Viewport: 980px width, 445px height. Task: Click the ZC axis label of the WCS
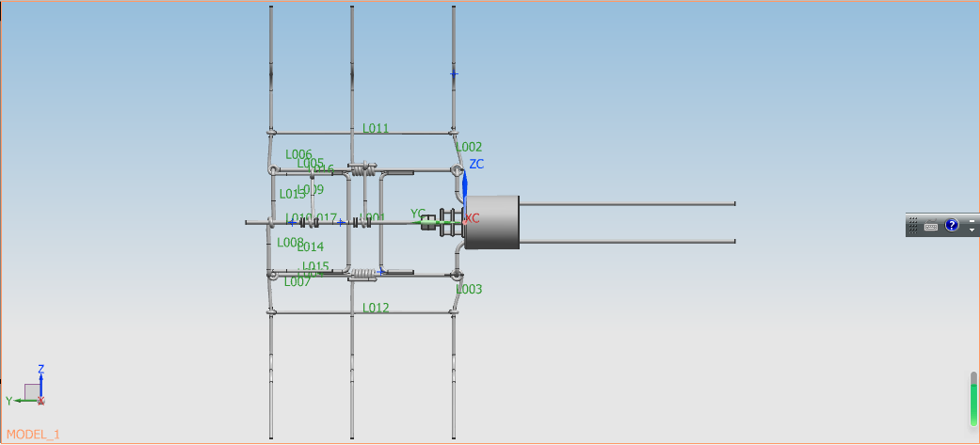click(x=476, y=165)
